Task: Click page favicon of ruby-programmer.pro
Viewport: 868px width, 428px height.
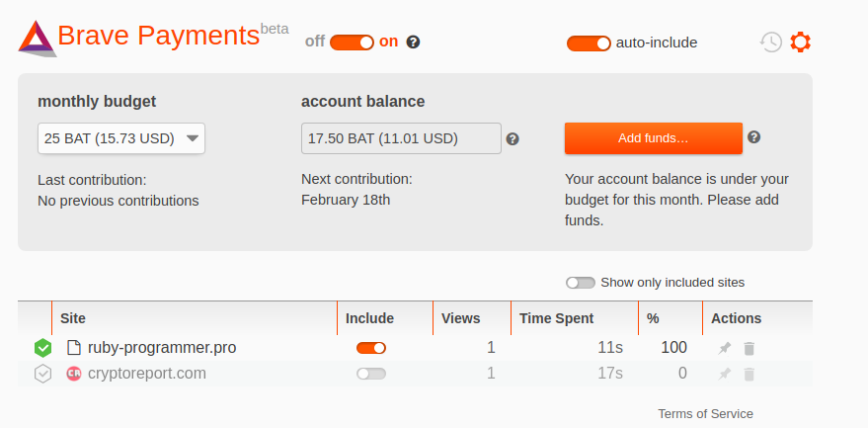Action: 74,348
